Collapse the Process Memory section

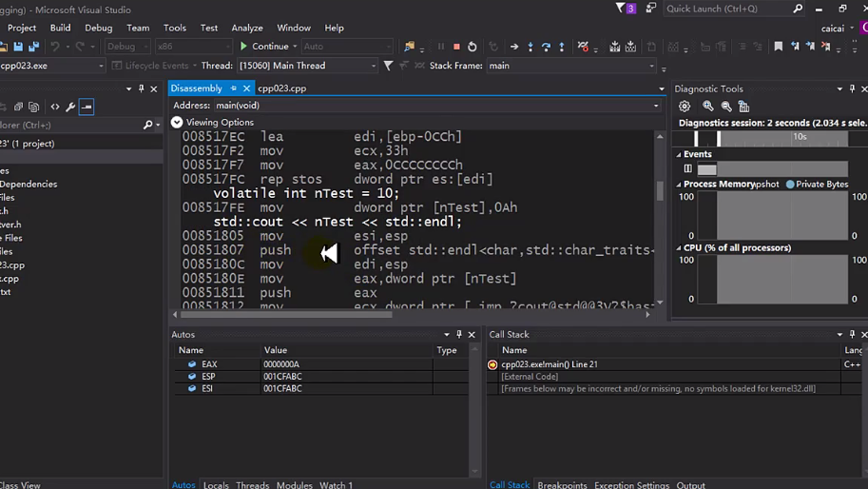point(679,185)
